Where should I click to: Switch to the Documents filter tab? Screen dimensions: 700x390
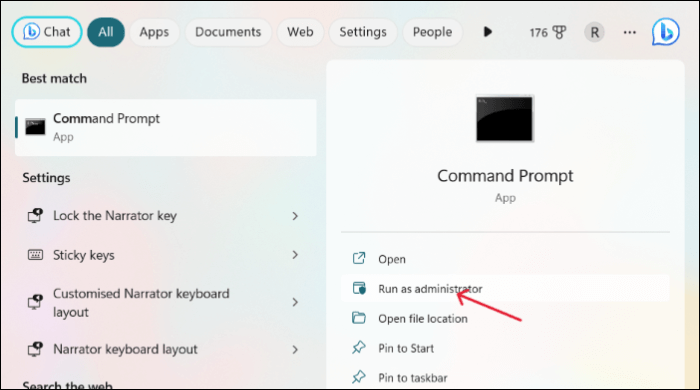228,32
